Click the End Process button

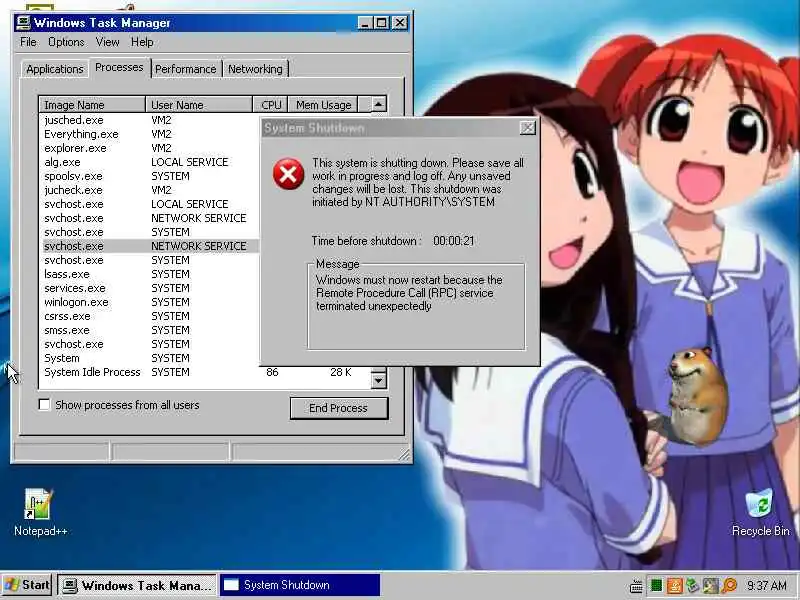[x=339, y=408]
